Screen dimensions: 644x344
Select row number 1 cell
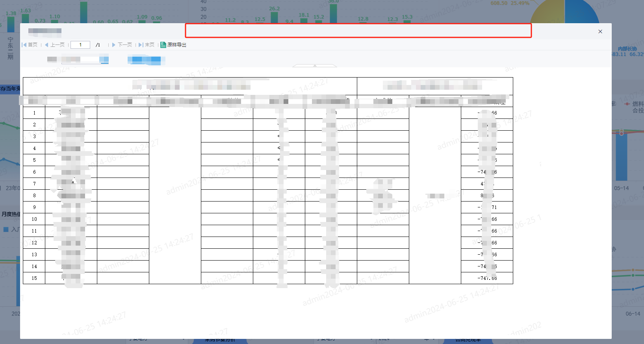(34, 113)
